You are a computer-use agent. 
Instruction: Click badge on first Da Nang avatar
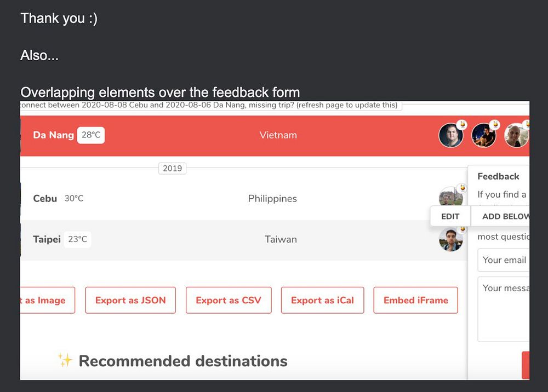462,124
